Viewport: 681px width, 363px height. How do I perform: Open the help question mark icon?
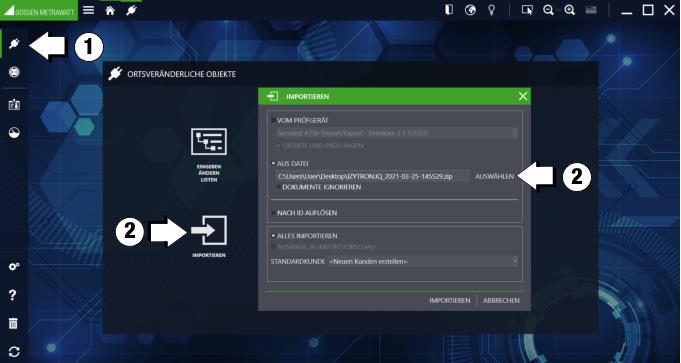13,295
